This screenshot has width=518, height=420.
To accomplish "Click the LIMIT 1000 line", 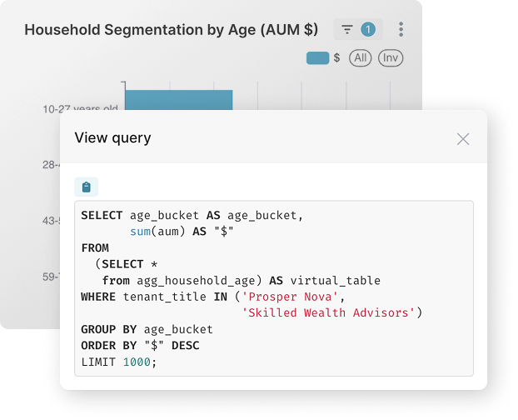I will [118, 361].
